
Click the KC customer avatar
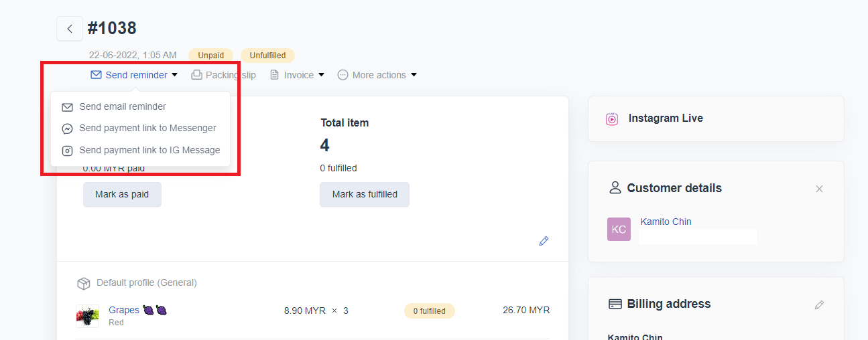pyautogui.click(x=619, y=229)
